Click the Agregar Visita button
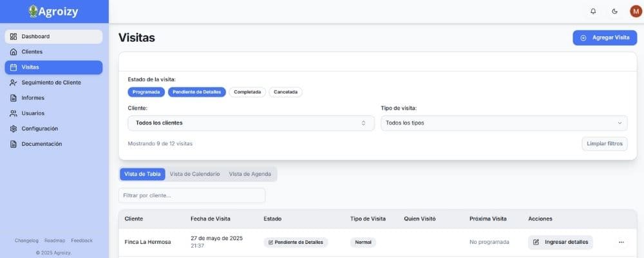The image size is (644, 258). 605,38
